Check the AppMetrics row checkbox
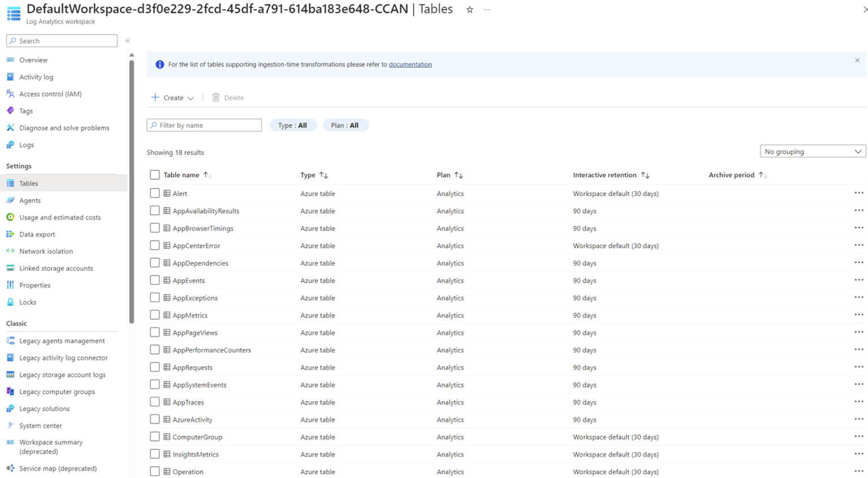The width and height of the screenshot is (868, 478). click(x=155, y=315)
